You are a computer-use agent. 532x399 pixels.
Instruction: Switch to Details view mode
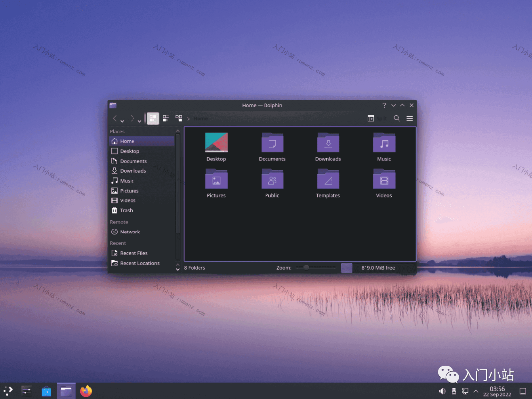(x=179, y=118)
